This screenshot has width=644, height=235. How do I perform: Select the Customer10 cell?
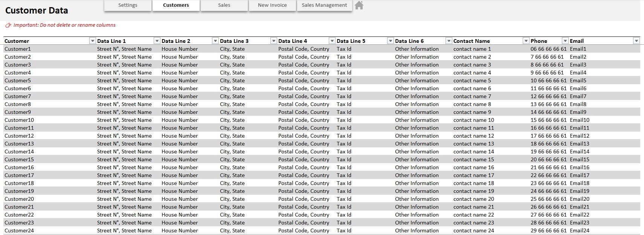[50, 120]
